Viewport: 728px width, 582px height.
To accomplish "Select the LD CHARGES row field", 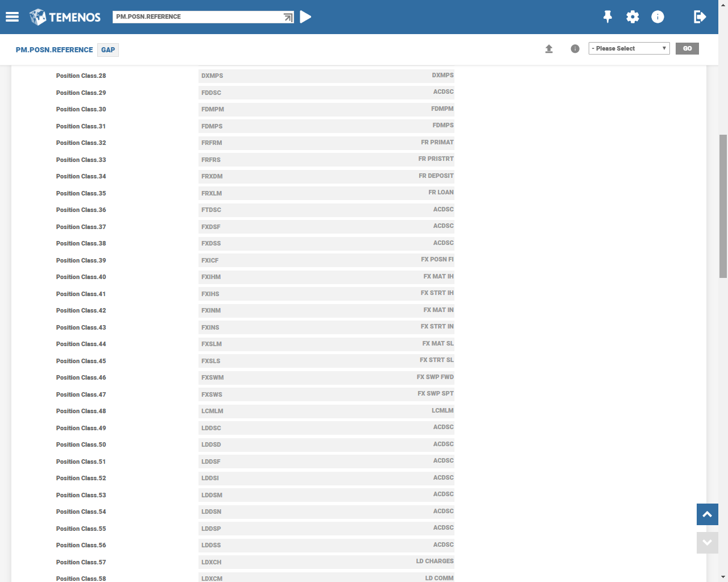I will tap(326, 562).
